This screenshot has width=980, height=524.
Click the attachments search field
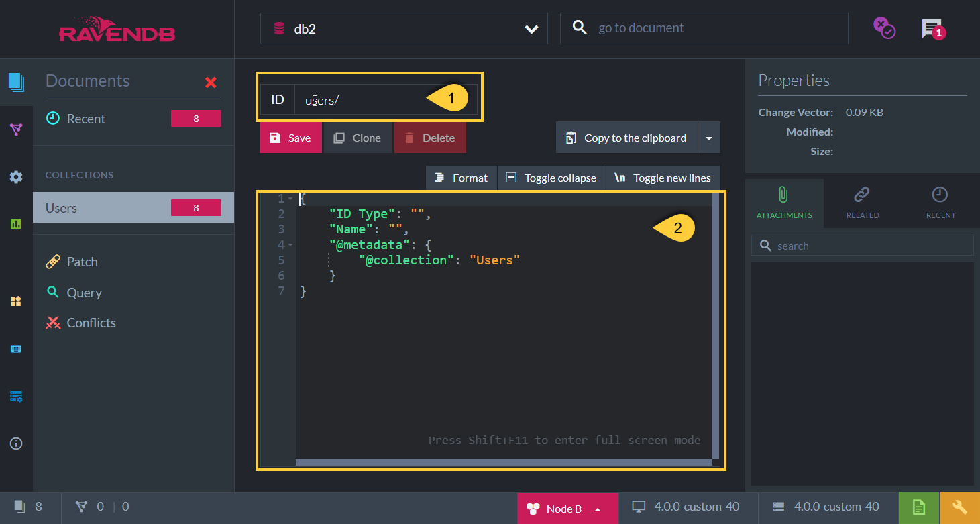(863, 246)
